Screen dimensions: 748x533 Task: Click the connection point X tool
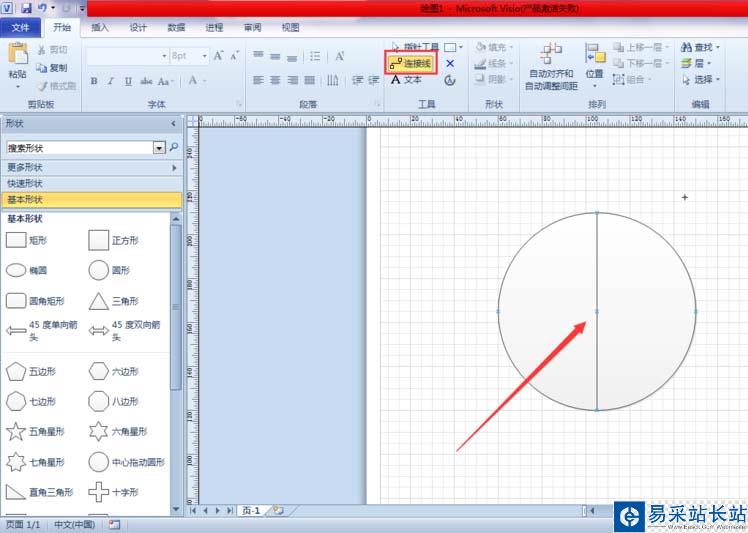coord(449,63)
